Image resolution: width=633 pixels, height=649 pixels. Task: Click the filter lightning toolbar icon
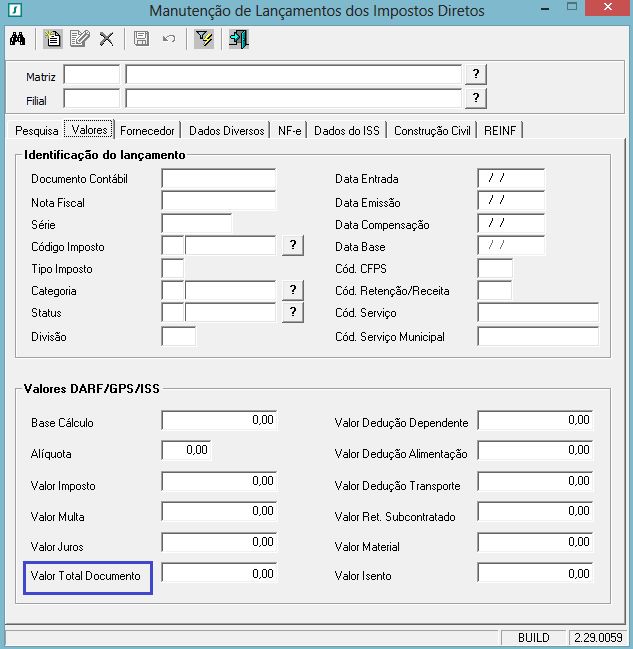coord(203,39)
